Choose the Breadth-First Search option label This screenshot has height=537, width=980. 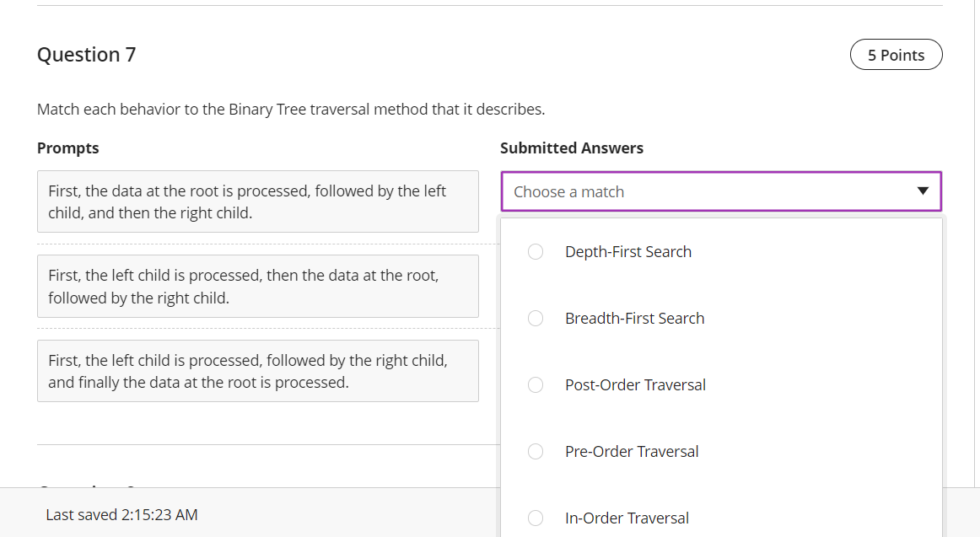634,318
